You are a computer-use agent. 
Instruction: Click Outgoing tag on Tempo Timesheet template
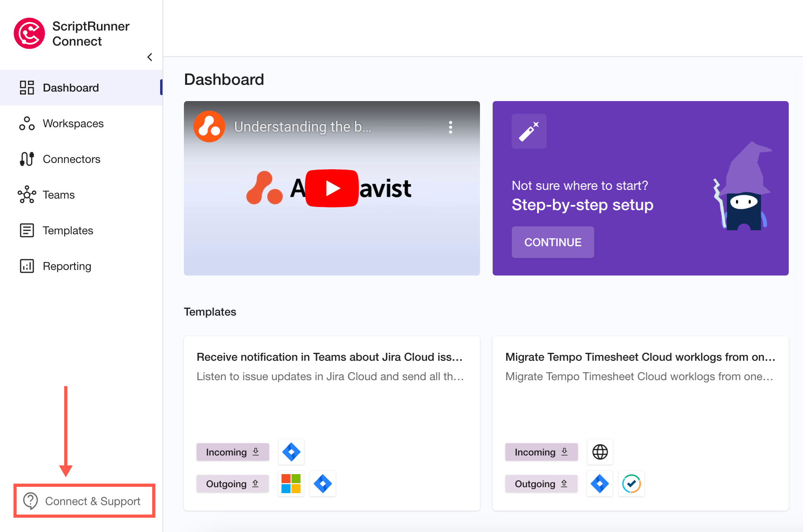coord(541,484)
